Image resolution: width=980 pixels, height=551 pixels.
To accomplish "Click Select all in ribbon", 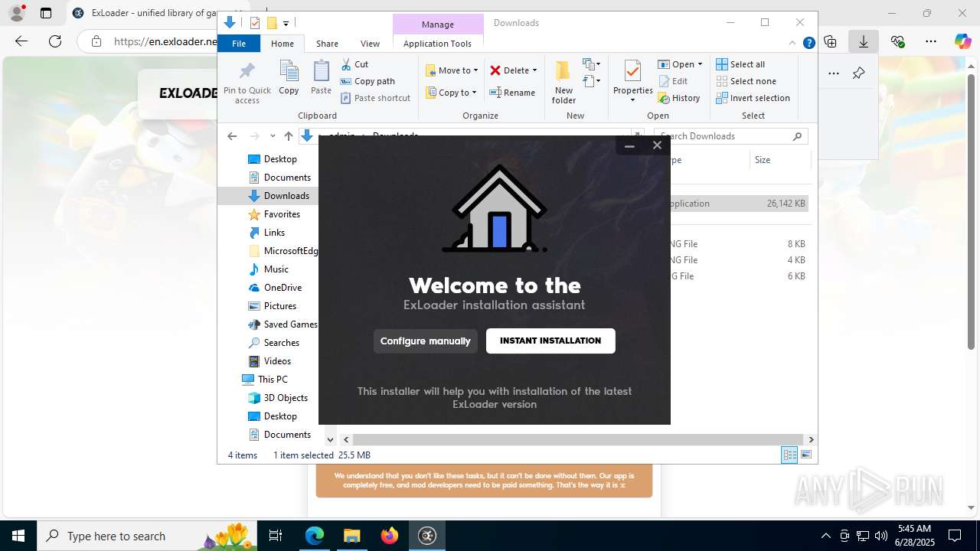I will [740, 64].
